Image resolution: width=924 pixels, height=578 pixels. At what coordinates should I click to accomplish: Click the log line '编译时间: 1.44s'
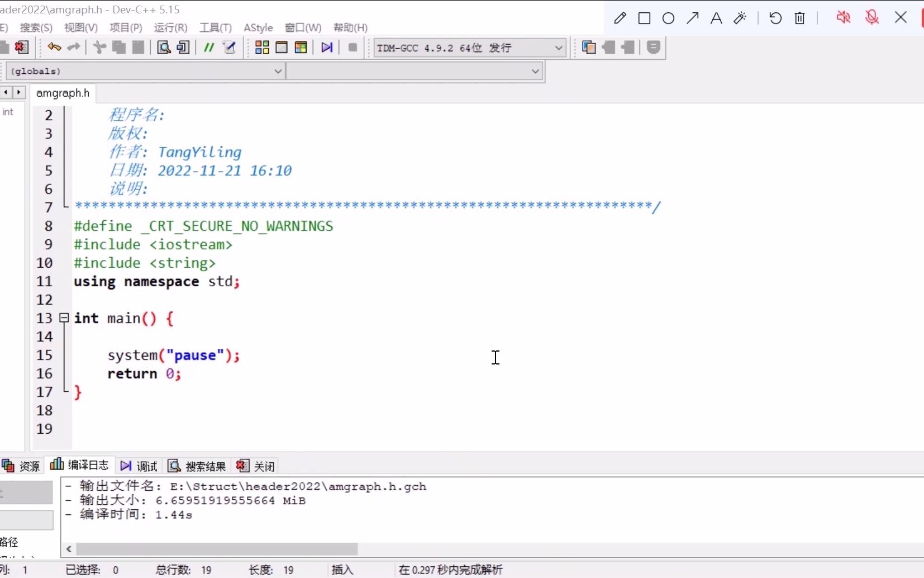136,514
